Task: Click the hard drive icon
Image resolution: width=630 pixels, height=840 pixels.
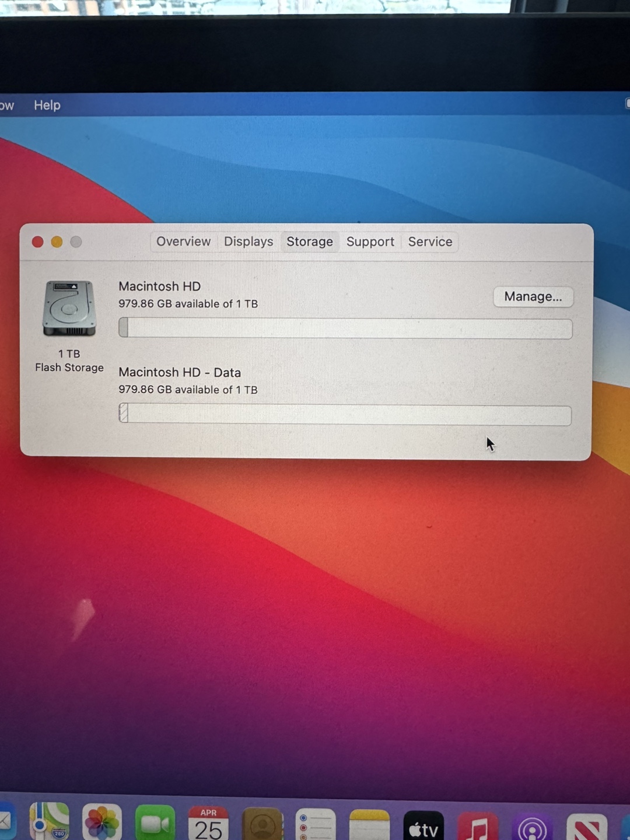Action: pyautogui.click(x=69, y=308)
